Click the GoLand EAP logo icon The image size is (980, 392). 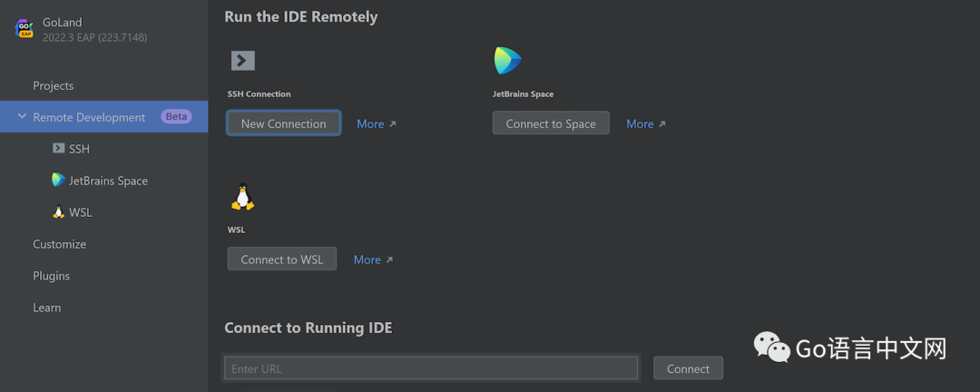(x=24, y=28)
